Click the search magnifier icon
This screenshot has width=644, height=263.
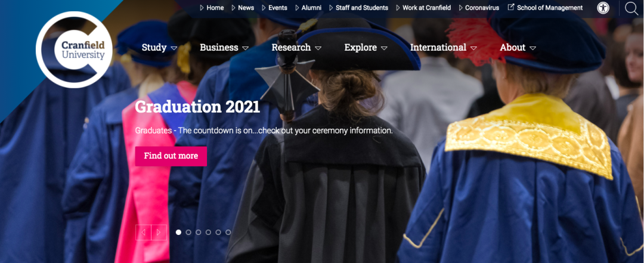point(631,8)
